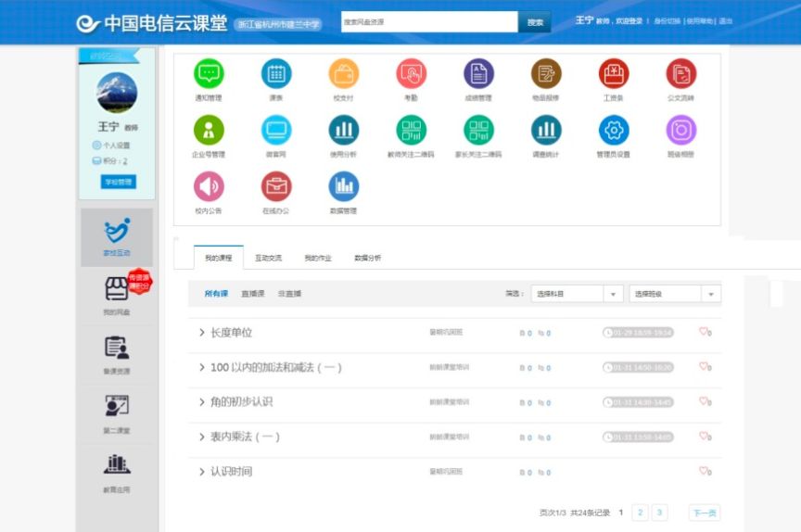Screen dimensions: 801x532
Task: Switch to the 互动交流 tab
Action: [x=268, y=258]
